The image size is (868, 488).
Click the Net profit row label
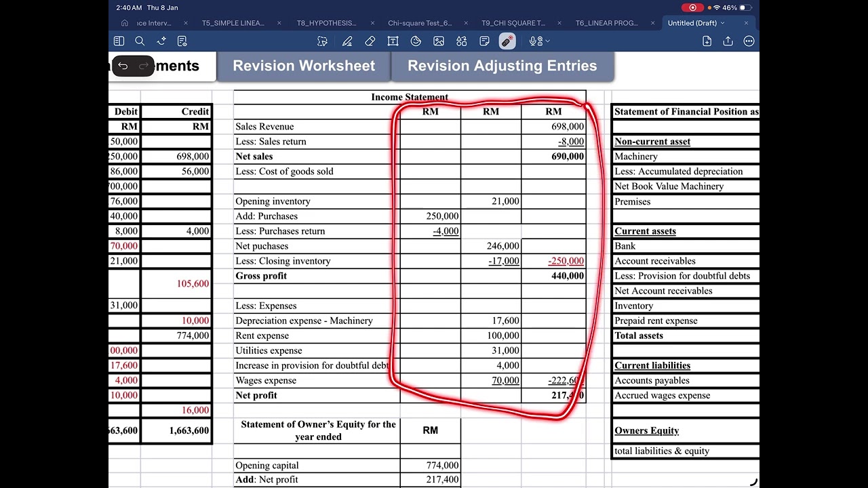click(x=256, y=395)
